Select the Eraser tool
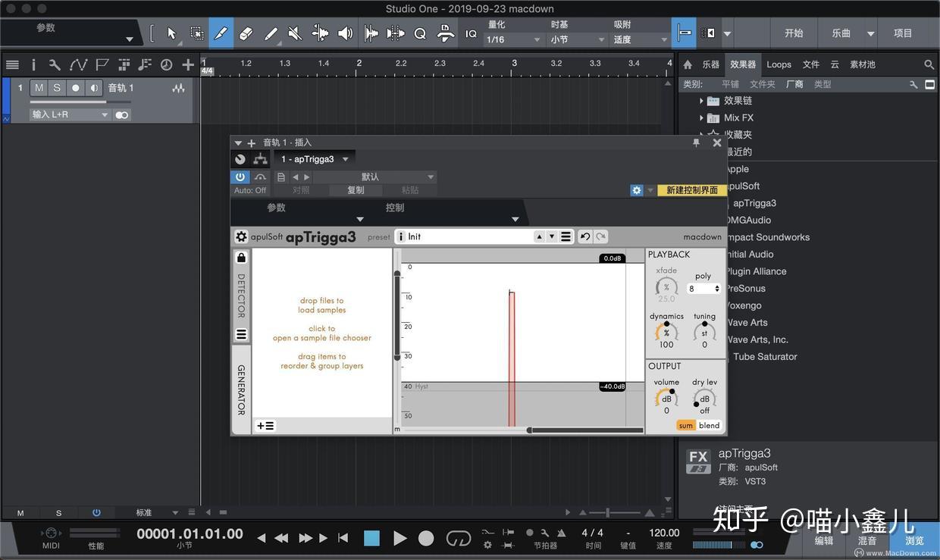The image size is (940, 560). coord(245,33)
